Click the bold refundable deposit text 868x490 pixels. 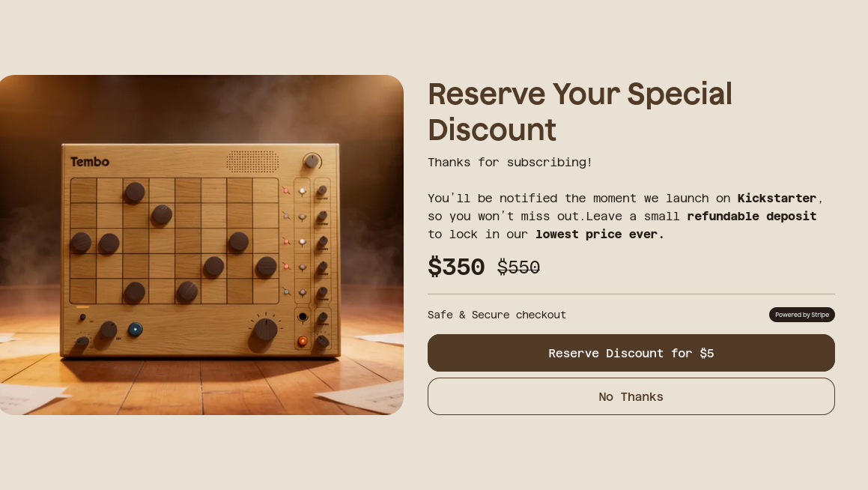pyautogui.click(x=751, y=217)
